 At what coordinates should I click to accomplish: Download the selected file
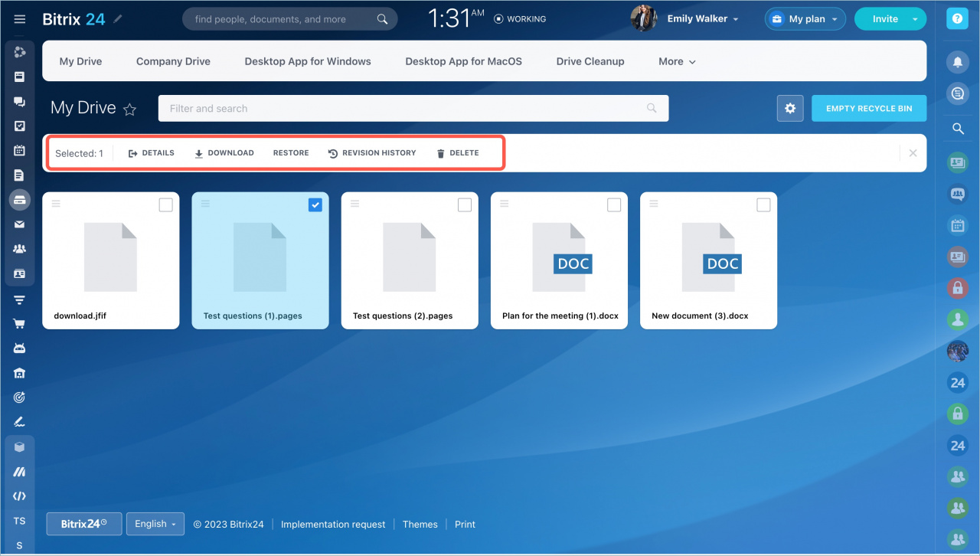pos(224,153)
